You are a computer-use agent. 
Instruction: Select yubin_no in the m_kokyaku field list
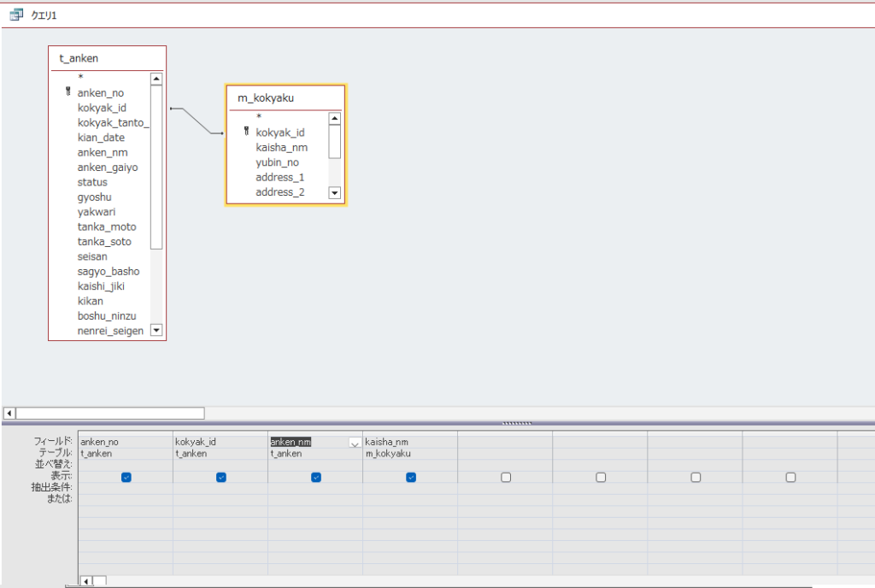[x=277, y=162]
